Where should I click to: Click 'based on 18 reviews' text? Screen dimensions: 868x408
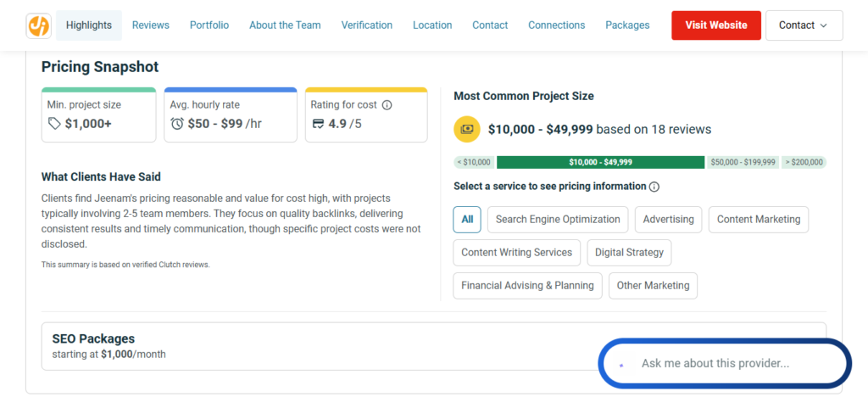pyautogui.click(x=654, y=130)
